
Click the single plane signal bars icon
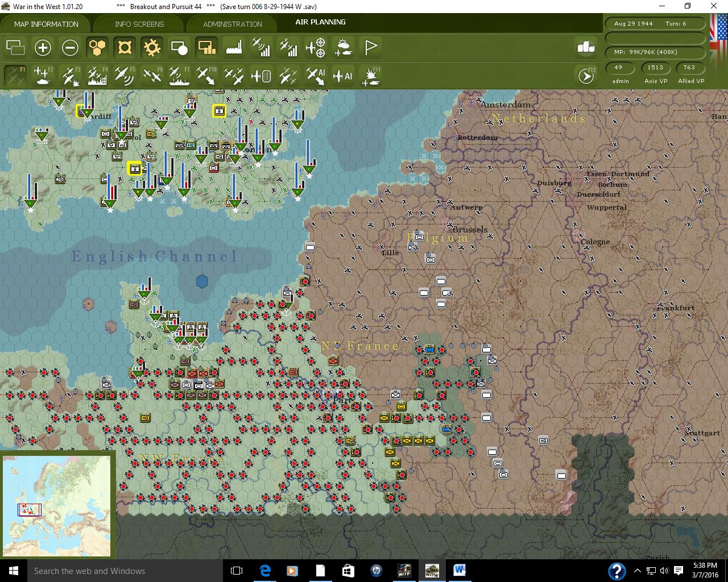tap(261, 47)
